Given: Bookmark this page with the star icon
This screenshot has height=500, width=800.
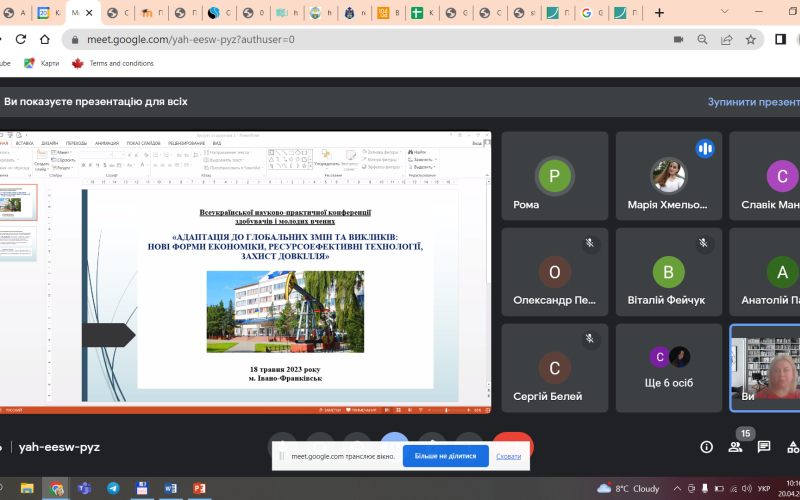Looking at the screenshot, I should point(751,39).
